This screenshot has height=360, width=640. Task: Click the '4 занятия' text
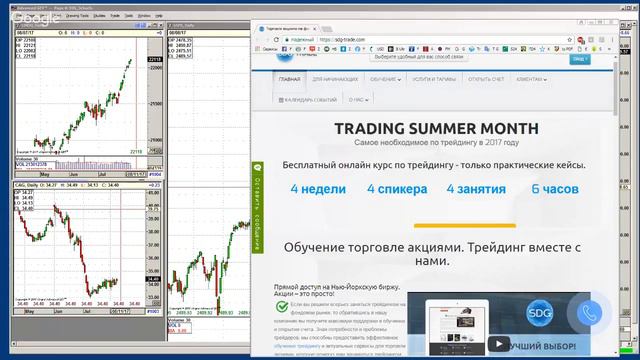pyautogui.click(x=476, y=189)
